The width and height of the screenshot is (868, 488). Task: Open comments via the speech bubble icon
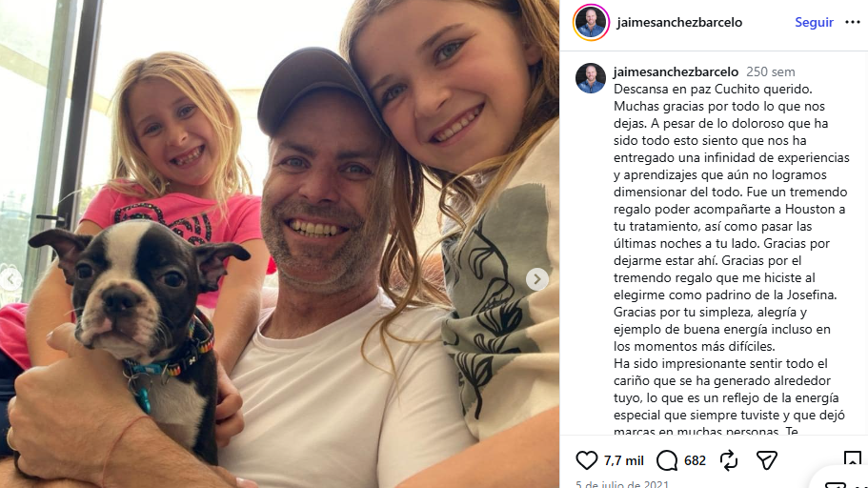click(667, 460)
